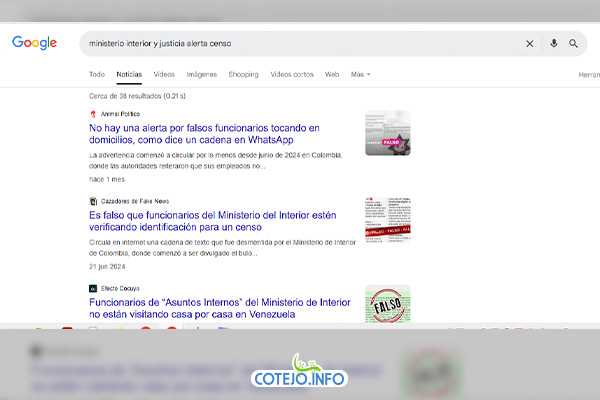Screen dimensions: 600x400
Task: Click the 'hace 1 mes' date text
Action: pyautogui.click(x=107, y=179)
